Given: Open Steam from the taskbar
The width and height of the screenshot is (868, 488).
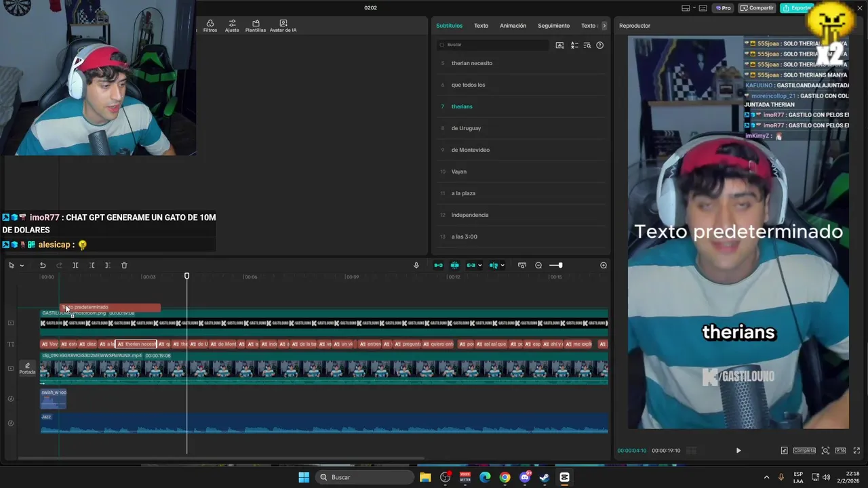Looking at the screenshot, I should 545,477.
